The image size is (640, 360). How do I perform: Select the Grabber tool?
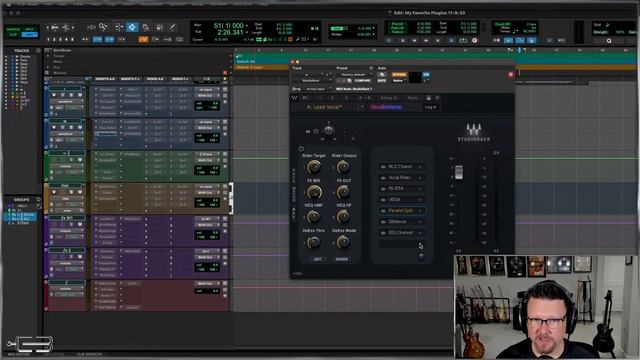[x=145, y=27]
